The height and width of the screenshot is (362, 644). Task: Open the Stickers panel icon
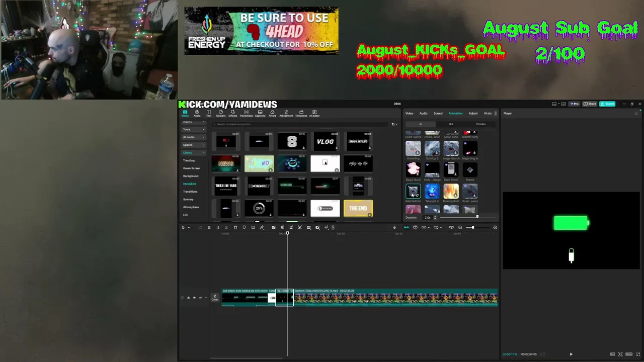220,113
